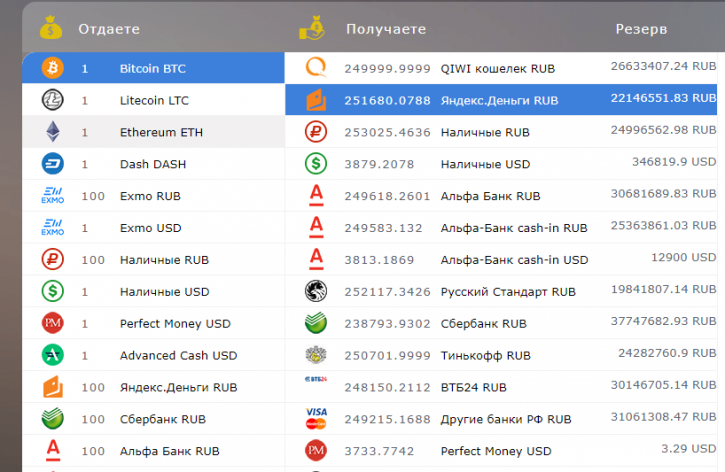Click the reserve '37747682.93 RUB'
Image resolution: width=725 pixels, height=472 pixels.
tap(664, 321)
